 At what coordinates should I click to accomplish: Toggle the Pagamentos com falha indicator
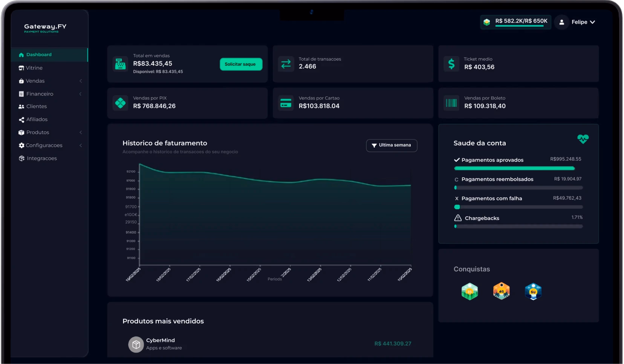pos(457,198)
